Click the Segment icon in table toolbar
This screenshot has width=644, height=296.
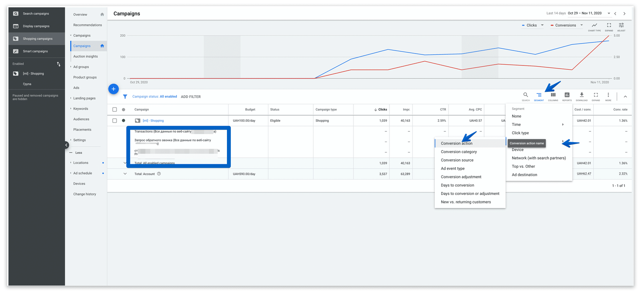[x=539, y=95]
